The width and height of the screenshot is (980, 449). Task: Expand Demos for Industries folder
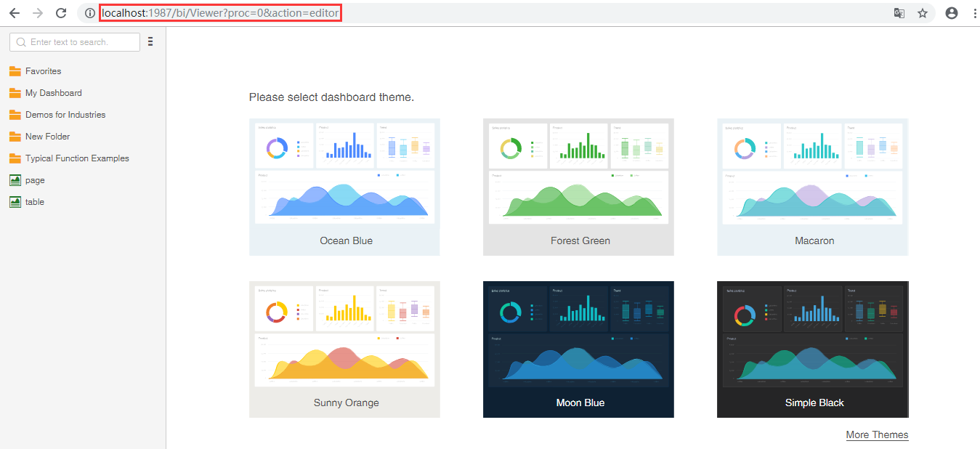point(65,115)
